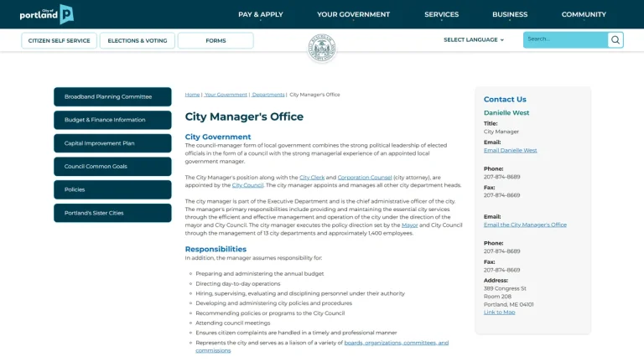Go to Elections & Voting

(138, 40)
